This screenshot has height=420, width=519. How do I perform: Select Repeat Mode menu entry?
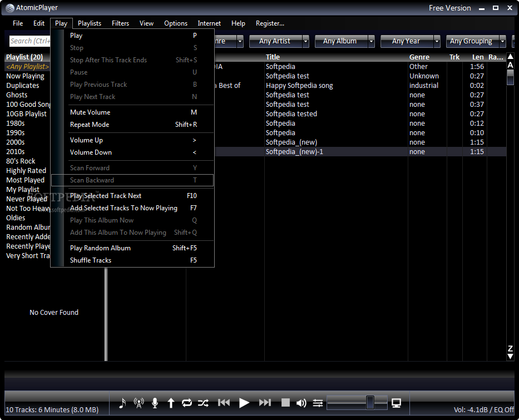pos(132,125)
